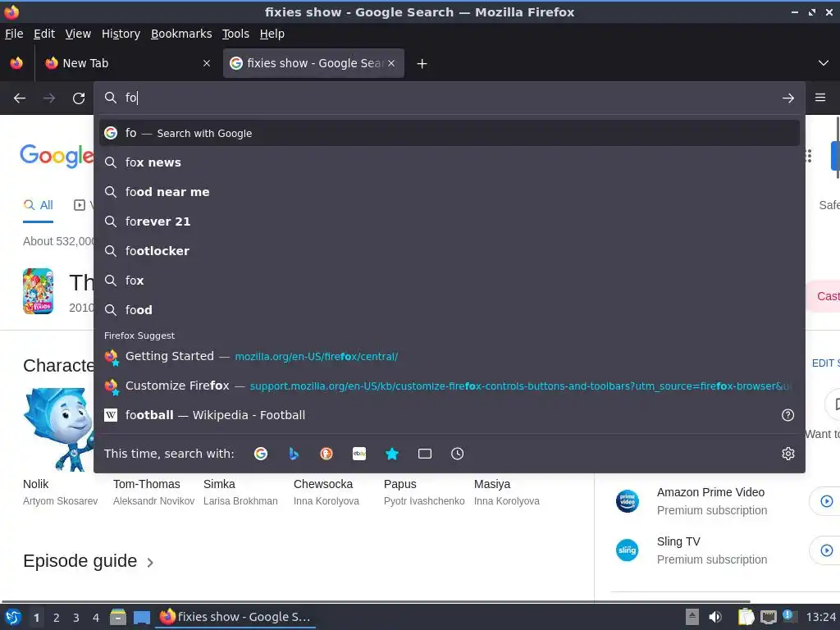Click the help question mark beside football
This screenshot has width=840, height=630.
[x=788, y=415]
